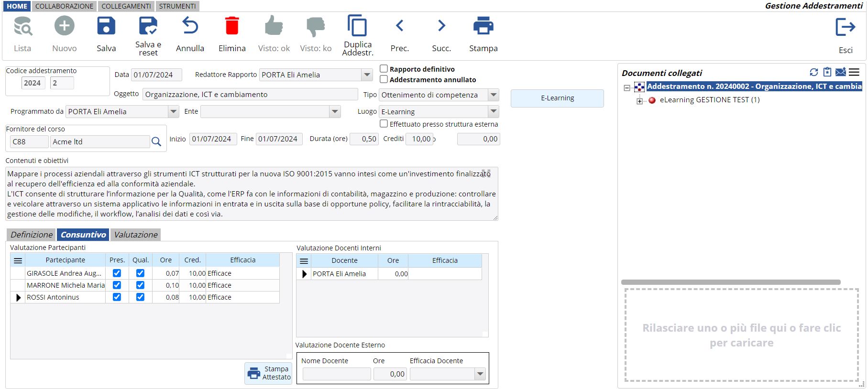Toggle Effettuato presso struttura esterna checkbox
868x389 pixels.
[x=384, y=124]
